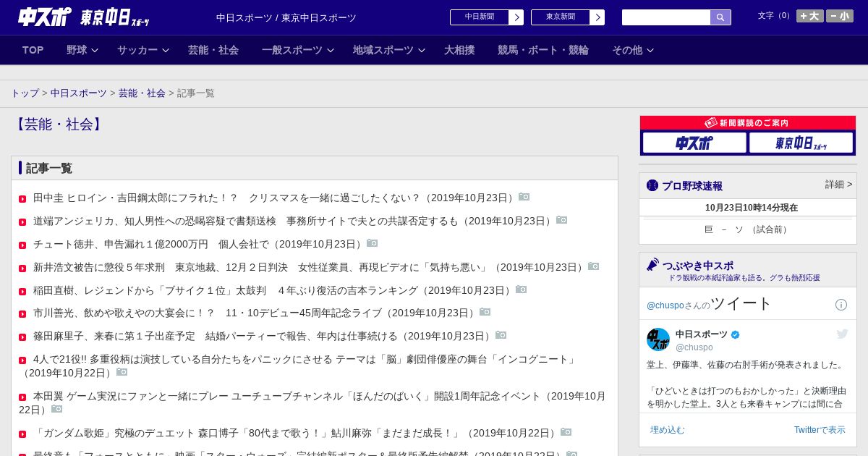The height and width of the screenshot is (456, 868).
Task: Open article ガンダム歌姫 究極のデュエット
Action: [x=295, y=433]
